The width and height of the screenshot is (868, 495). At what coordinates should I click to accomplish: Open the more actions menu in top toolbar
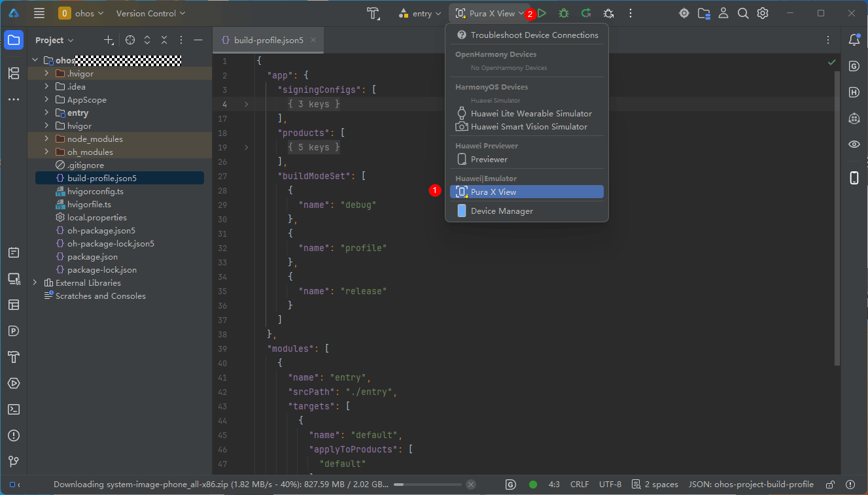click(x=631, y=13)
